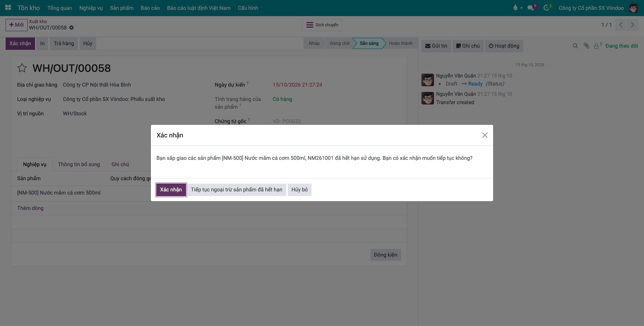Open the Cấu hình menu

248,8
